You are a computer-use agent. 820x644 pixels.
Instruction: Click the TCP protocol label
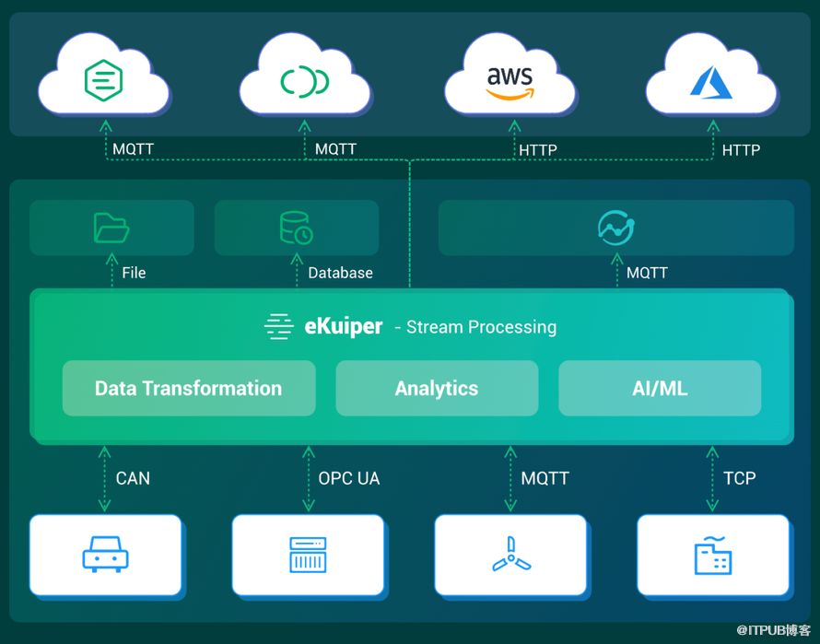[x=740, y=478]
